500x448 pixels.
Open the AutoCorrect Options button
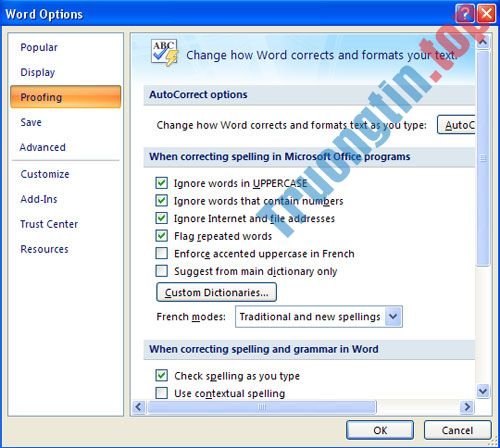(x=456, y=125)
